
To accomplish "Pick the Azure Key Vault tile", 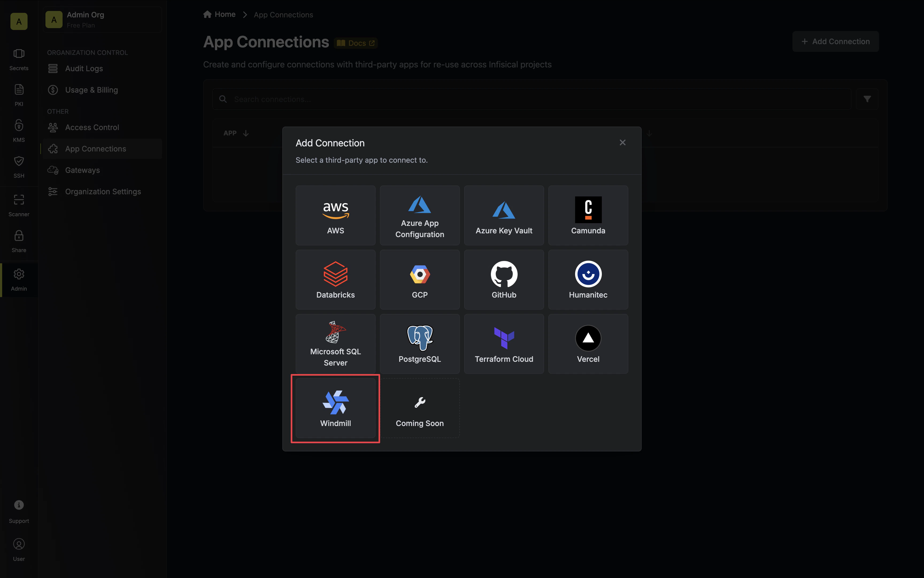I will click(x=504, y=215).
